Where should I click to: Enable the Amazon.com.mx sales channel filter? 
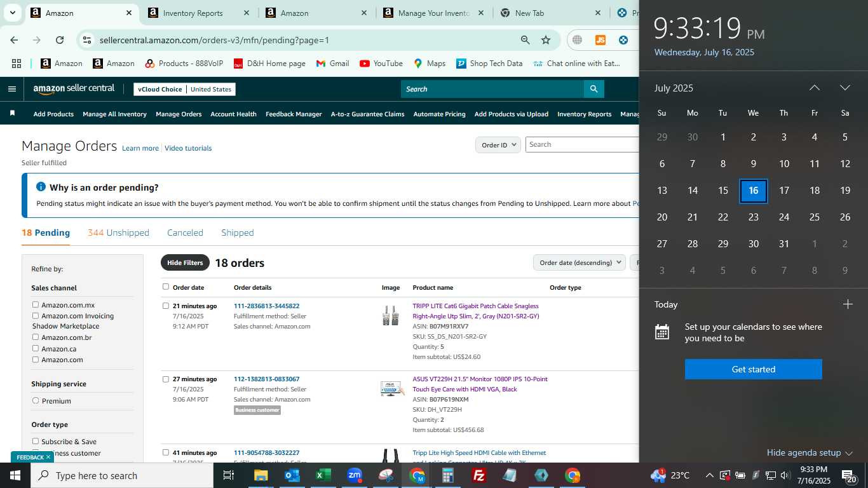click(x=36, y=304)
